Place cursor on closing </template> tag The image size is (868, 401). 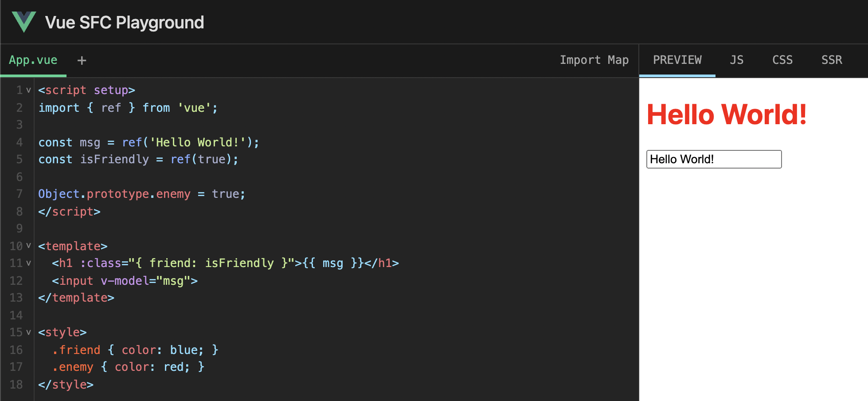coord(76,298)
